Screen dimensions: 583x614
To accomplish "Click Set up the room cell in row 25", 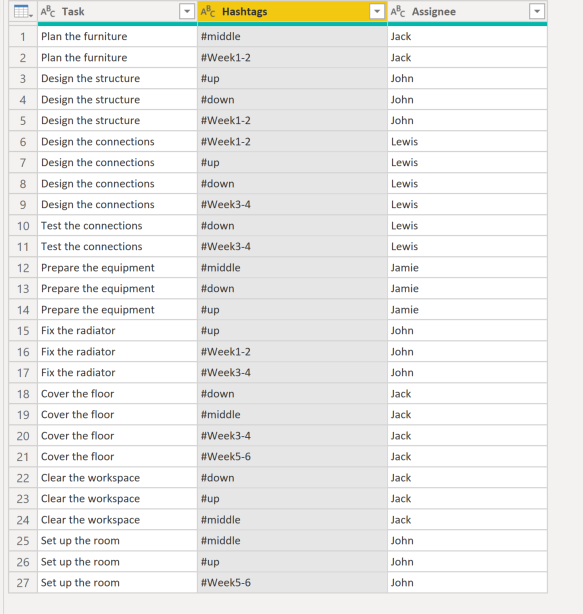I will pyautogui.click(x=117, y=541).
